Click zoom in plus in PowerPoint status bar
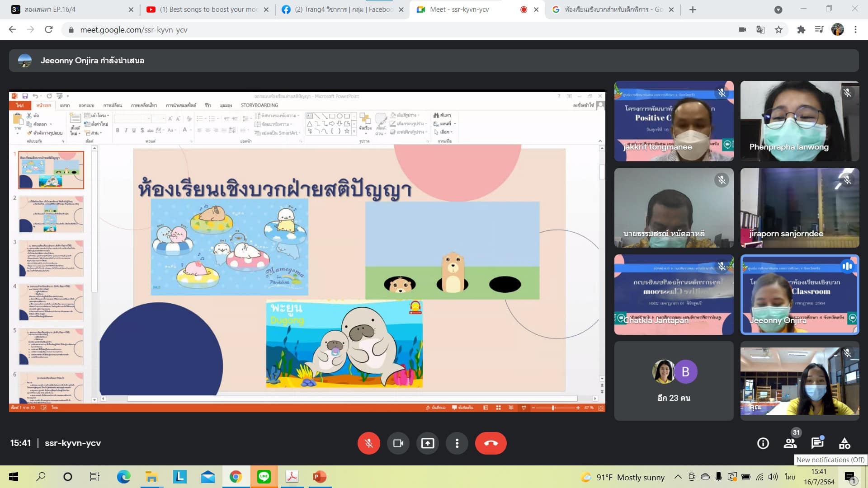 coord(578,408)
